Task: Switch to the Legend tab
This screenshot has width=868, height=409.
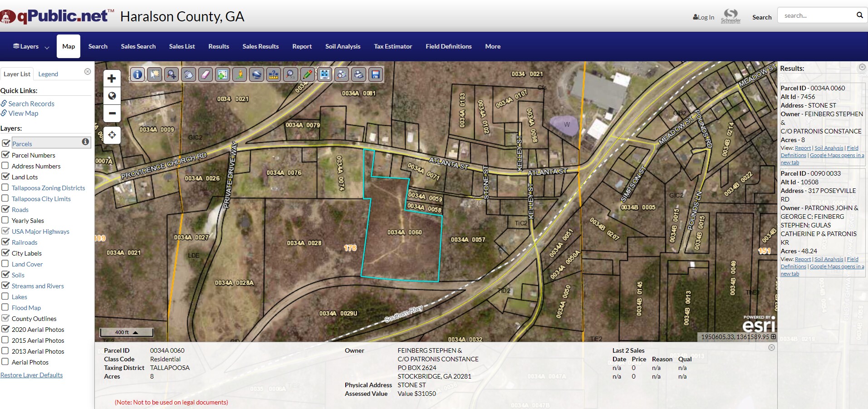Action: tap(49, 74)
